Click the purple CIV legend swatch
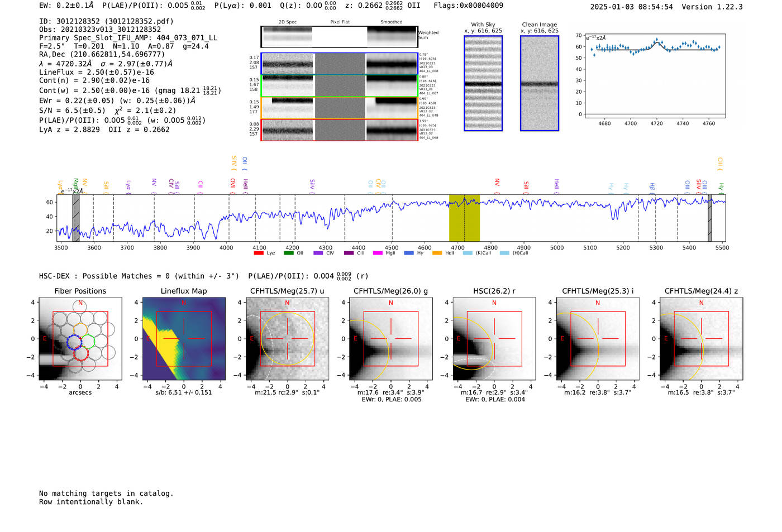 click(x=318, y=253)
